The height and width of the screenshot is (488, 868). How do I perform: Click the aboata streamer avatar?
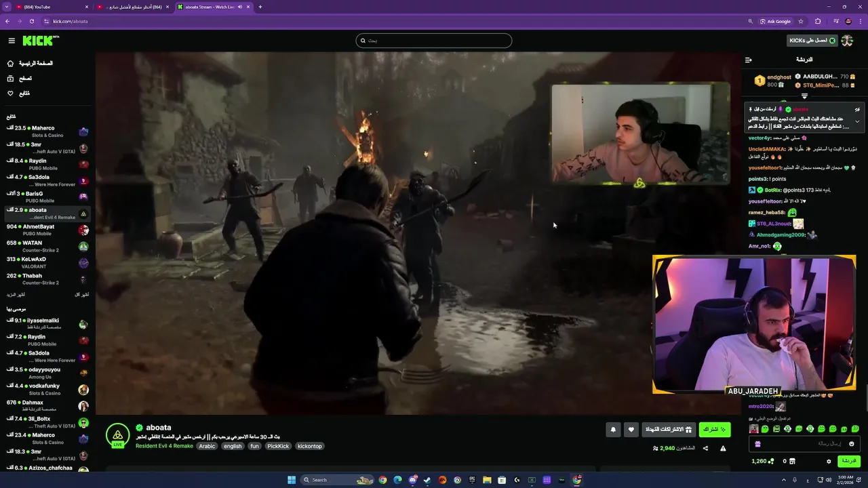point(118,434)
